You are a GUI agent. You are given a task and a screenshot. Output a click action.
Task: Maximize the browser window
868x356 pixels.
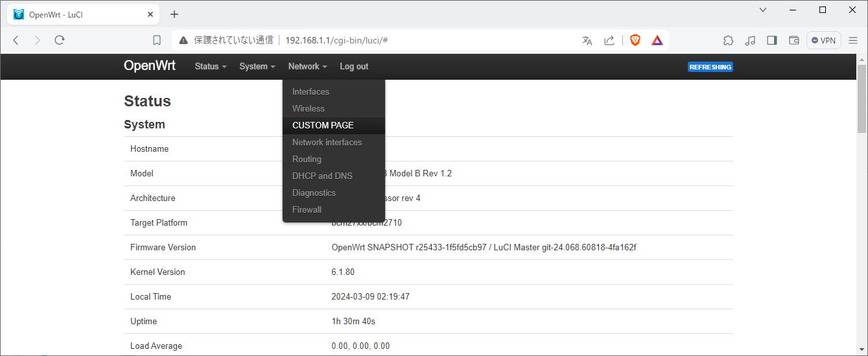[823, 10]
